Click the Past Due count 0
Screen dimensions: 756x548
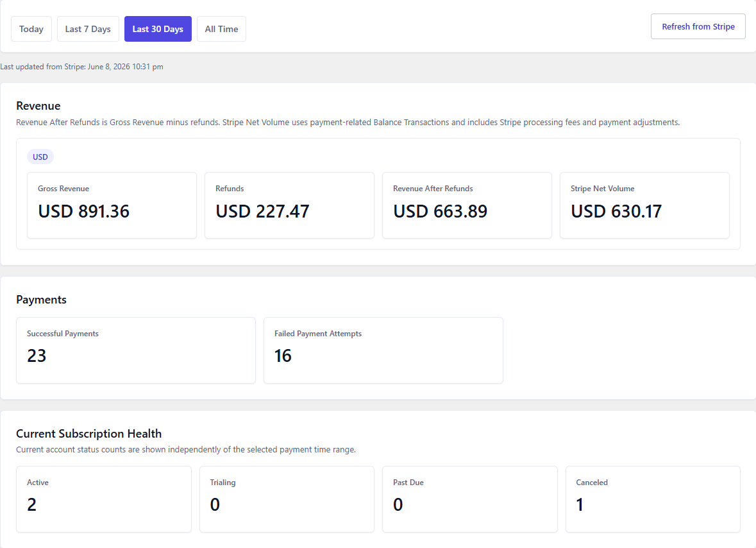(x=398, y=504)
